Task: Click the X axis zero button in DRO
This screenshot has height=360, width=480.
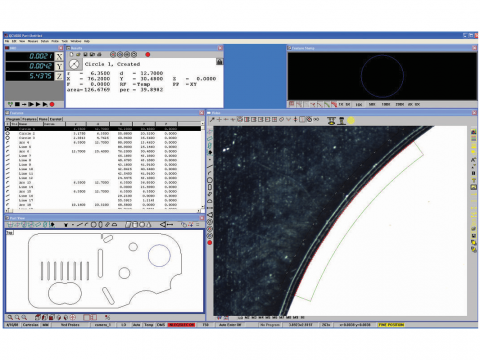Action: pyautogui.click(x=59, y=57)
